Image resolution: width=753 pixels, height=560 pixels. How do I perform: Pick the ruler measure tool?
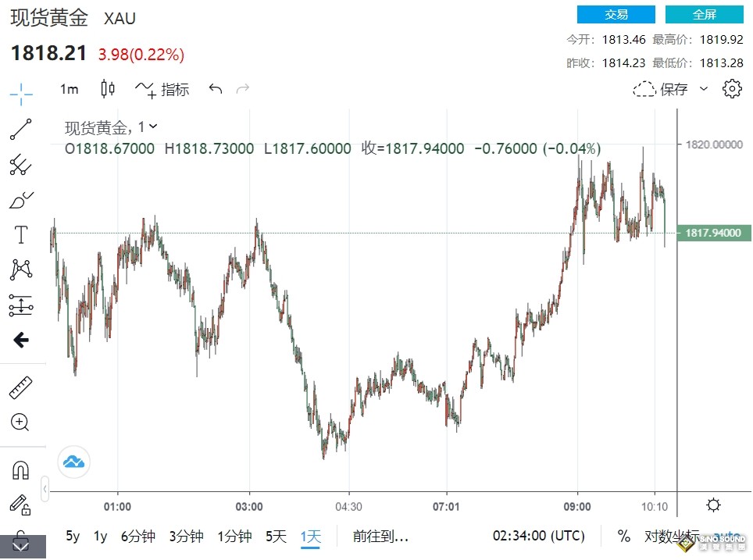21,388
